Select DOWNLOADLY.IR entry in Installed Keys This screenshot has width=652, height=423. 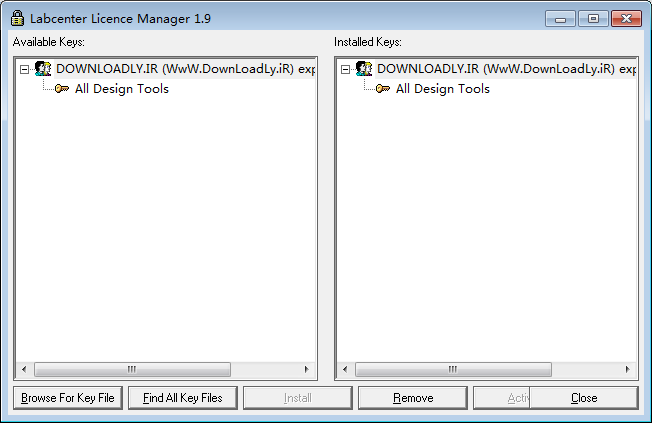coord(506,69)
